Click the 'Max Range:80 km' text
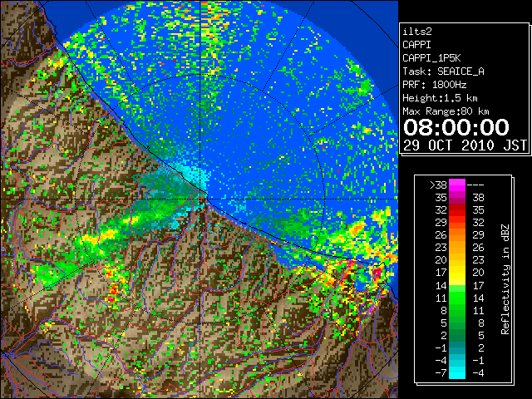Screen dimensions: 532x399 coord(446,111)
